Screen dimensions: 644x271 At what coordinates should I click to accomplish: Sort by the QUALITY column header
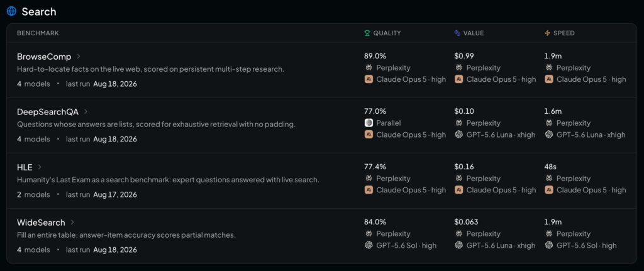point(383,33)
